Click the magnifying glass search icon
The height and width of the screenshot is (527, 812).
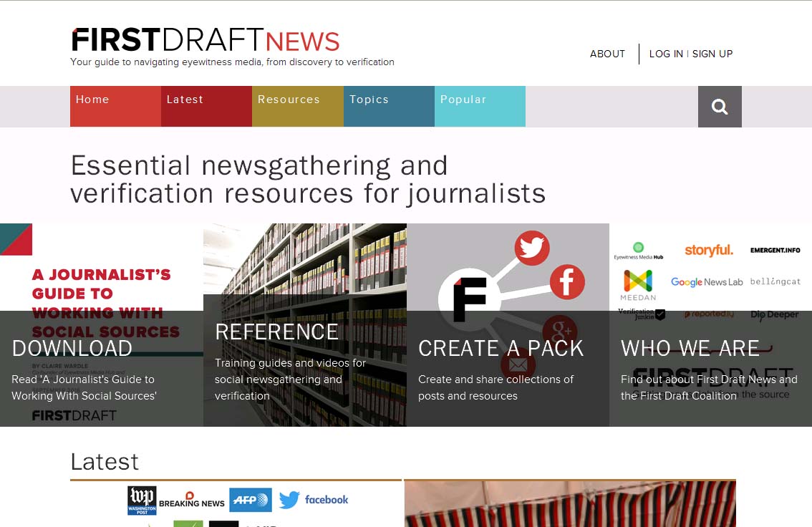click(x=720, y=107)
